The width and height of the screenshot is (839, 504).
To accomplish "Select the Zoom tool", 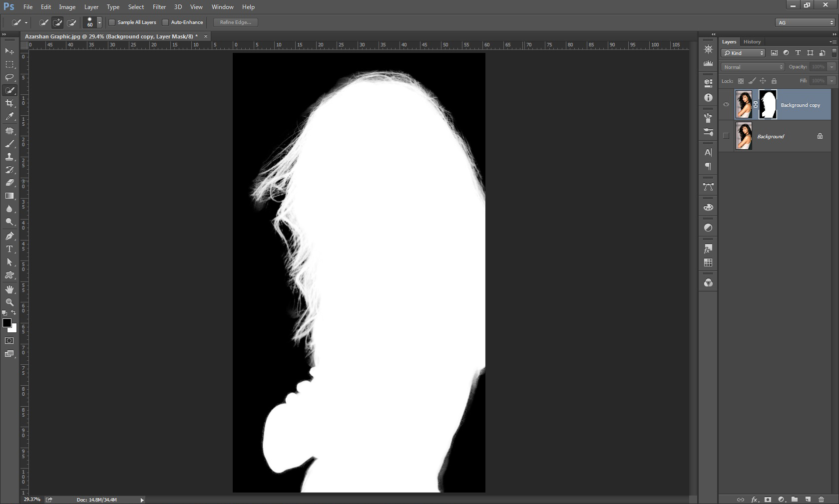I will point(9,302).
